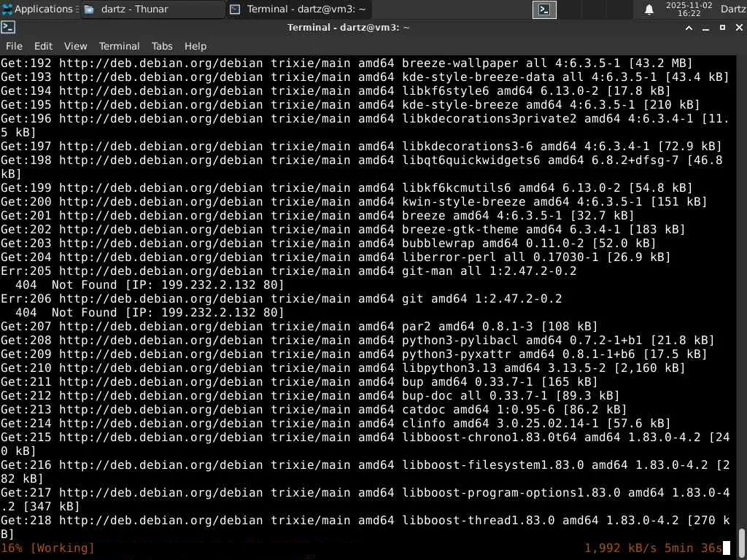Click the terminal window menu icon in titlebar
This screenshot has width=747, height=560.
click(x=8, y=28)
